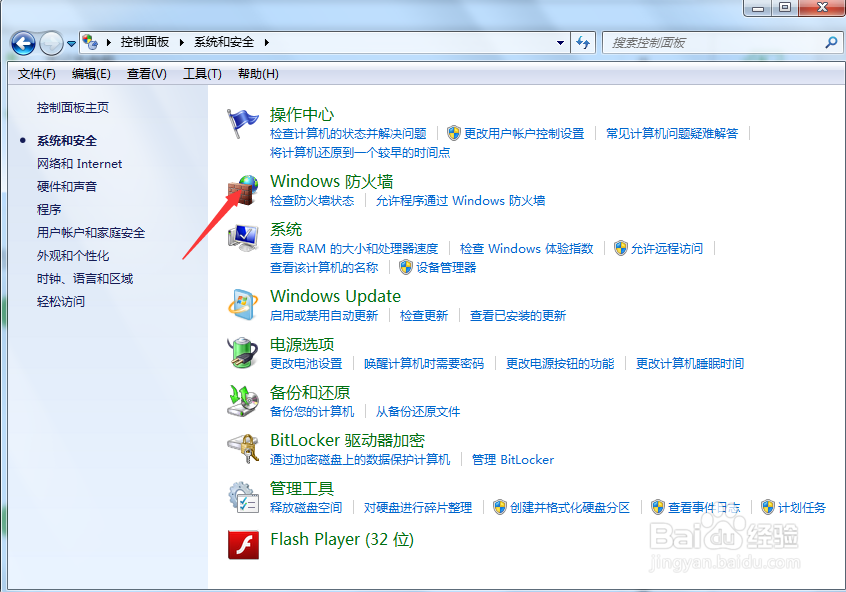Open the 帮助(H) menu

tap(258, 74)
